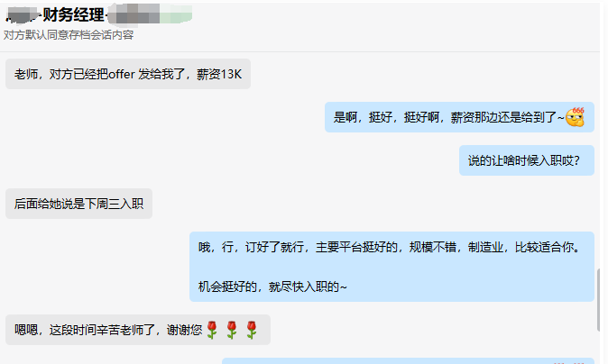
Task: Select the reply 是啊，挺好，挺好啊 bubble
Action: click(x=459, y=117)
